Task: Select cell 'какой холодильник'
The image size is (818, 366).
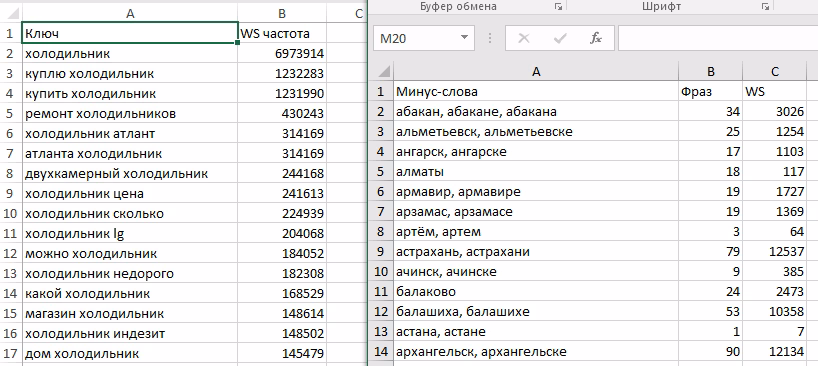Action: pyautogui.click(x=130, y=294)
